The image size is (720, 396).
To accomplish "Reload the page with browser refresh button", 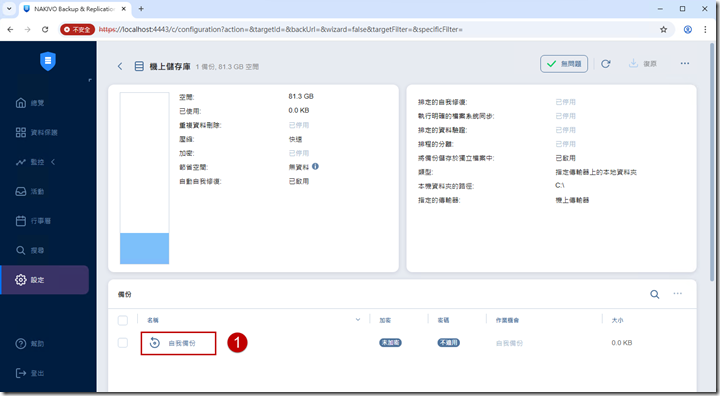I will tap(45, 29).
